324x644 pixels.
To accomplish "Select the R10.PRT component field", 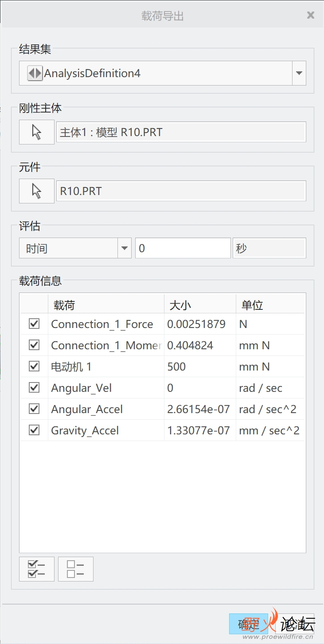I will coord(181,191).
